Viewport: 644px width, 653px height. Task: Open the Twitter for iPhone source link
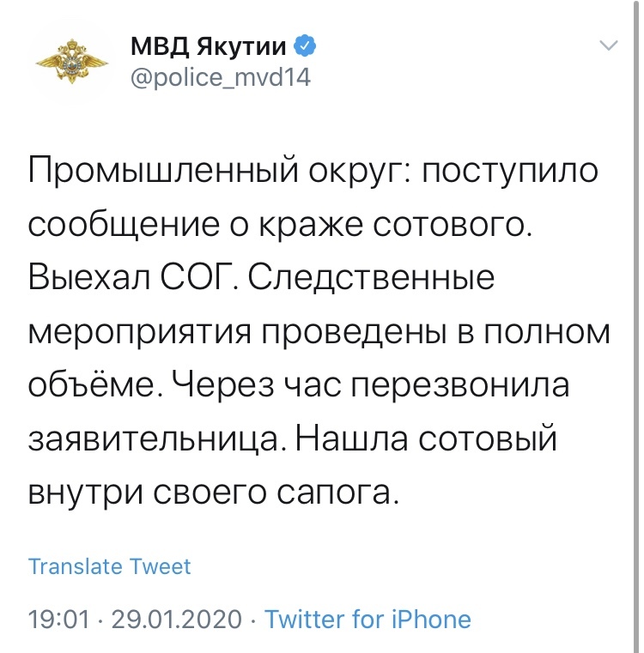click(x=367, y=619)
